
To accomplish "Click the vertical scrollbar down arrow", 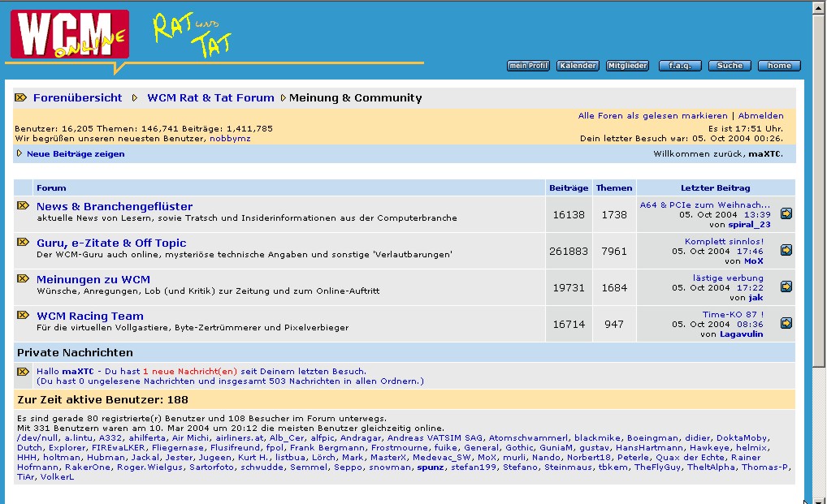I will (819, 501).
